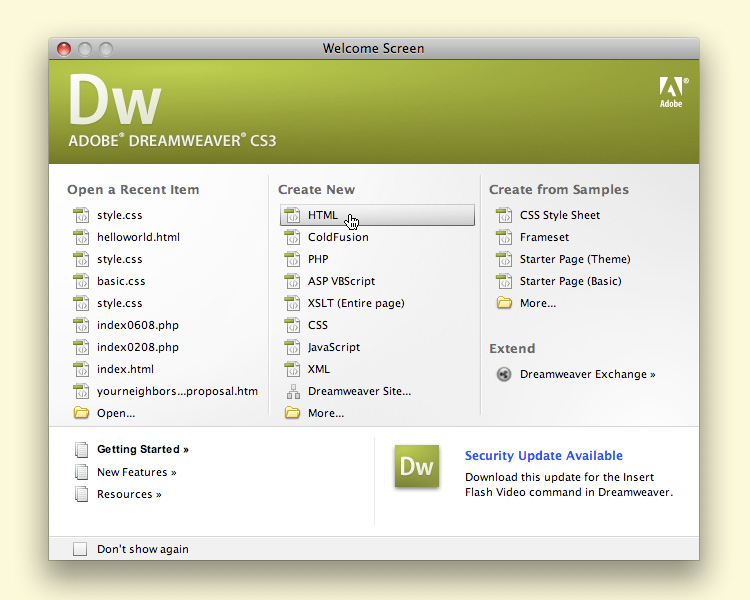The width and height of the screenshot is (750, 600).
Task: Open the Resources link
Action: point(128,494)
